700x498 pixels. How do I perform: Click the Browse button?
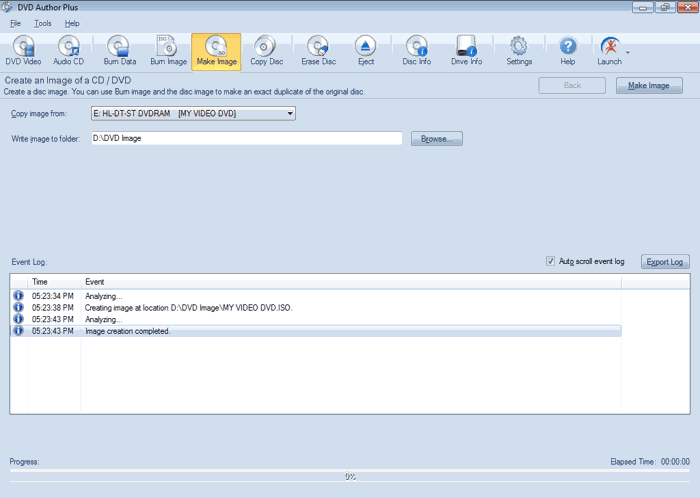click(x=437, y=139)
